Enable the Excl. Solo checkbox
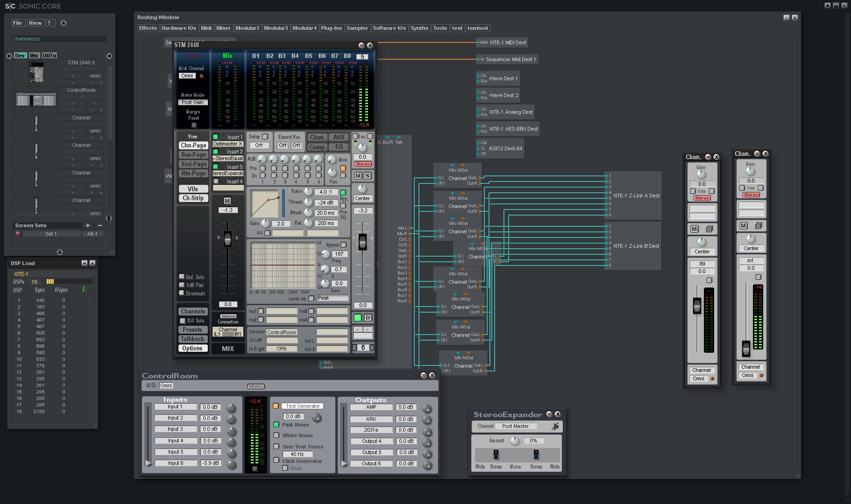The height and width of the screenshot is (504, 851). click(182, 276)
